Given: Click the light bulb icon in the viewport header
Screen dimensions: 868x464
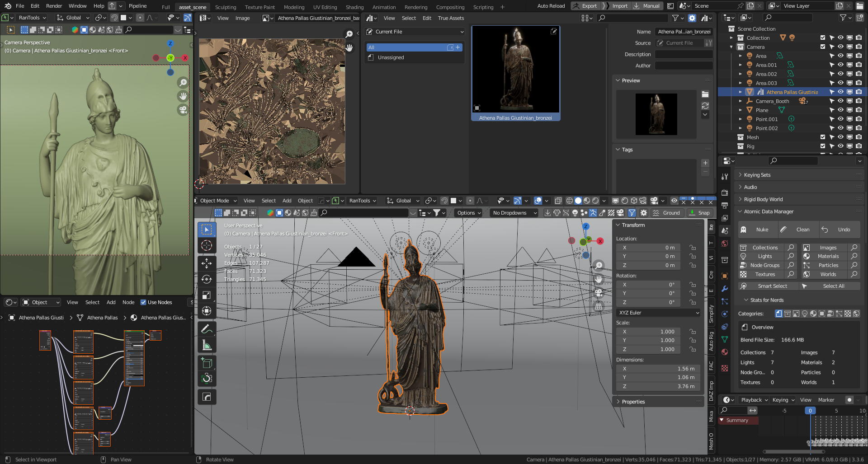Looking at the screenshot, I should point(575,213).
